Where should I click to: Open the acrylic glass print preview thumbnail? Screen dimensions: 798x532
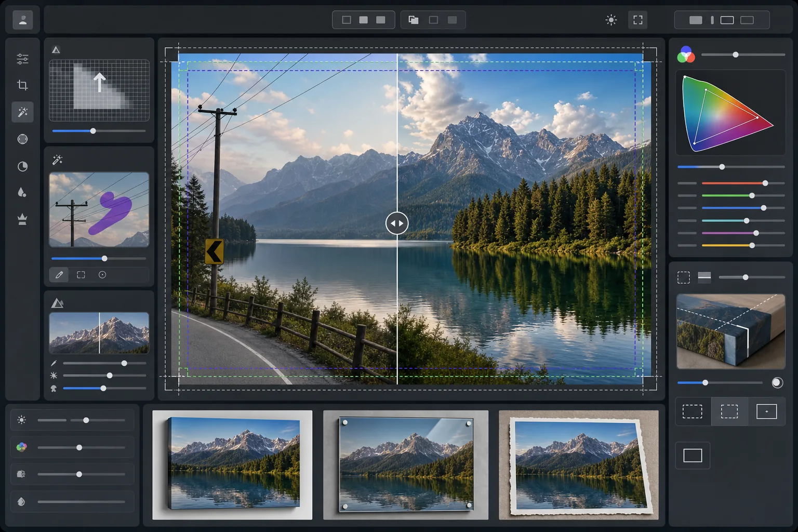pos(406,465)
